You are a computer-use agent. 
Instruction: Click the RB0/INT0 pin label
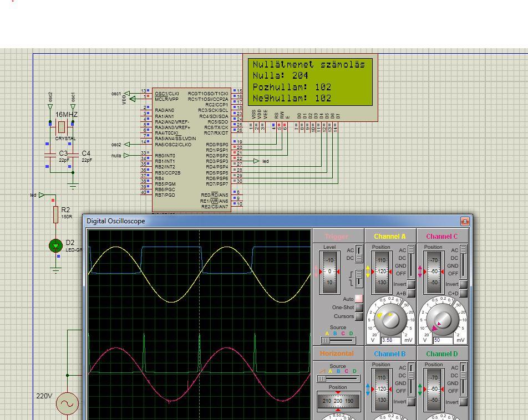pyautogui.click(x=165, y=156)
